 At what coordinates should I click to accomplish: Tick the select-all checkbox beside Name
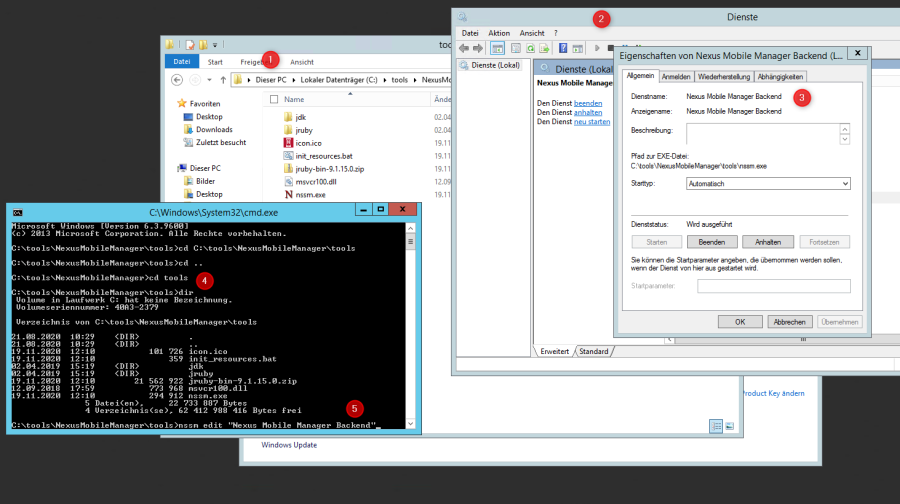pyautogui.click(x=273, y=100)
